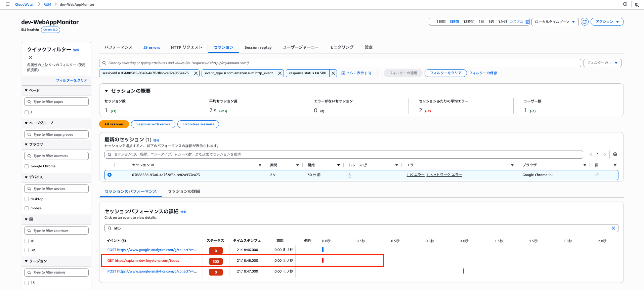Expand the Actions dropdown button
Image resolution: width=644 pixels, height=290 pixels.
[x=607, y=22]
